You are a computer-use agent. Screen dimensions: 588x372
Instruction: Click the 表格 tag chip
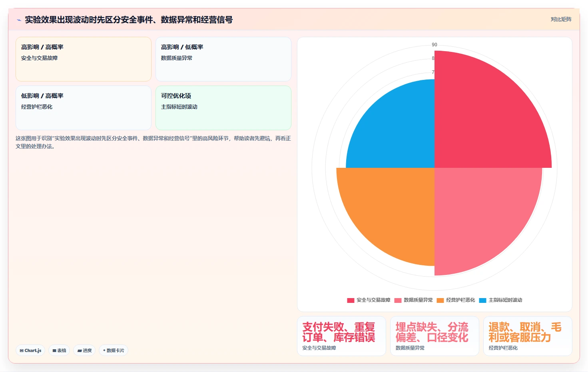pyautogui.click(x=59, y=350)
